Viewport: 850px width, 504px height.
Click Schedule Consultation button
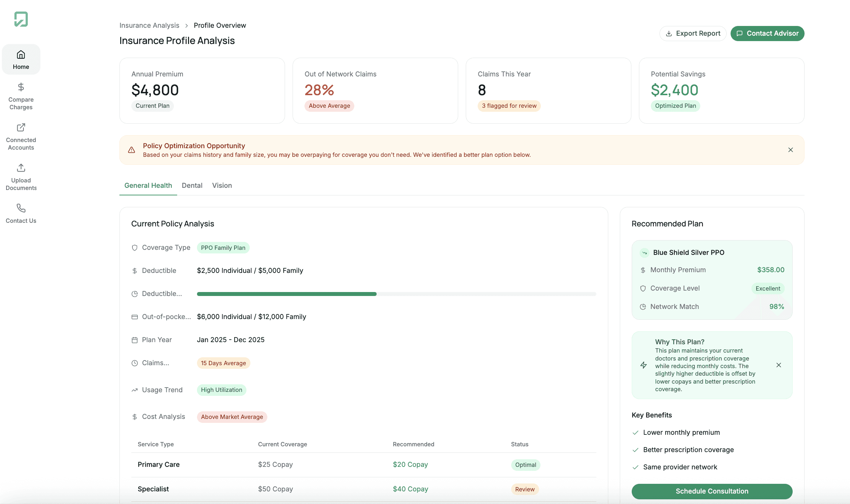pos(712,491)
